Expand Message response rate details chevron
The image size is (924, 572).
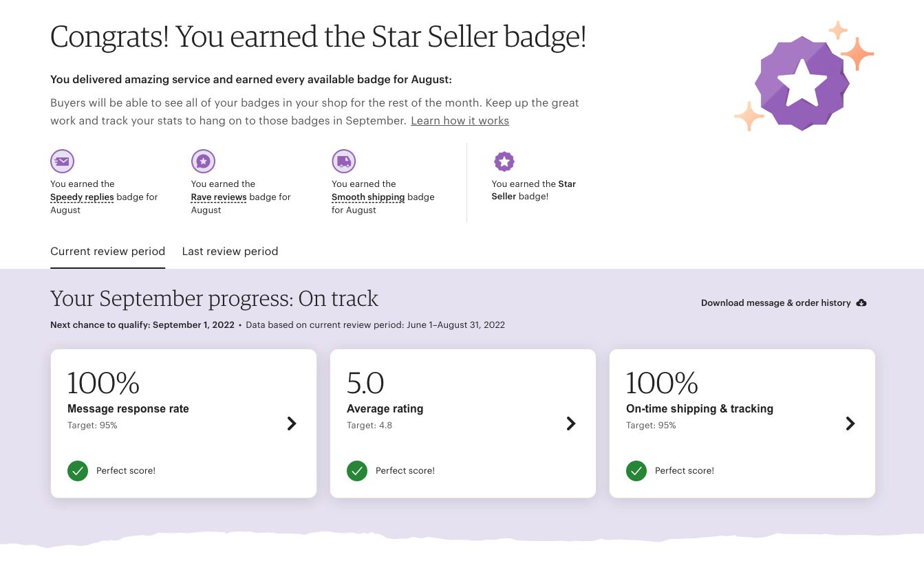click(x=292, y=423)
